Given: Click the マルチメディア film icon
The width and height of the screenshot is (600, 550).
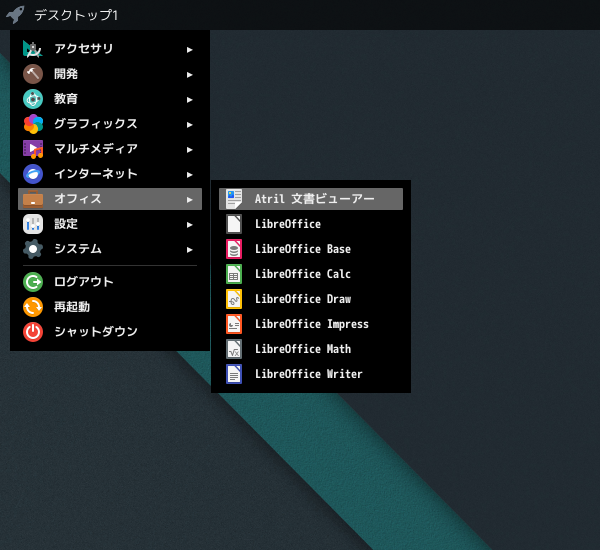Looking at the screenshot, I should pos(33,149).
